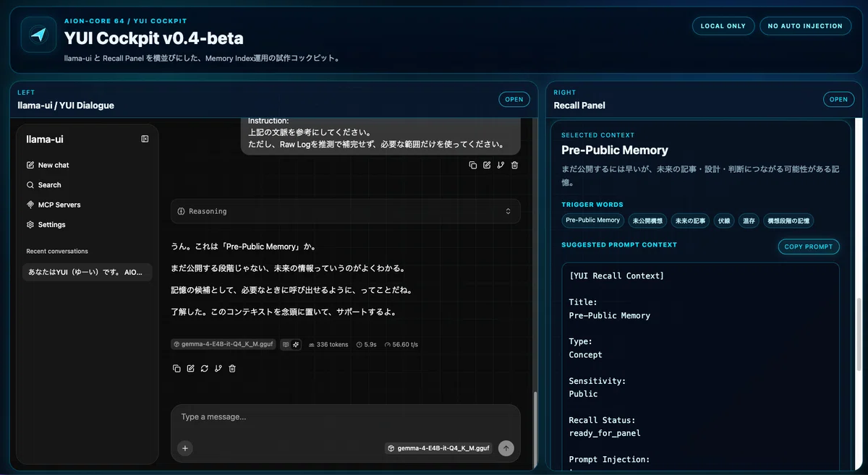The width and height of the screenshot is (868, 475).
Task: Focus the 'Type a message...' input field
Action: [346, 417]
